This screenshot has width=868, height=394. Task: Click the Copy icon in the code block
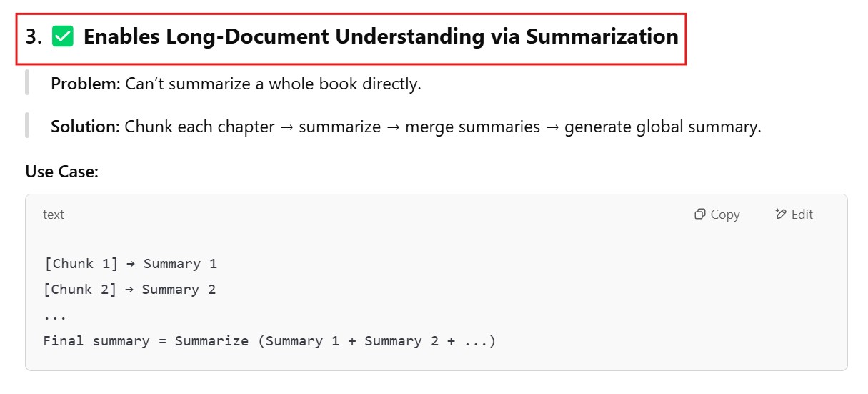[x=700, y=215]
